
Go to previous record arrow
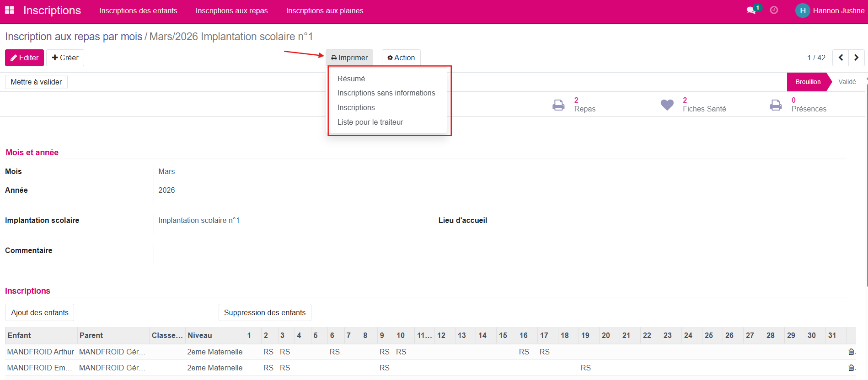841,58
